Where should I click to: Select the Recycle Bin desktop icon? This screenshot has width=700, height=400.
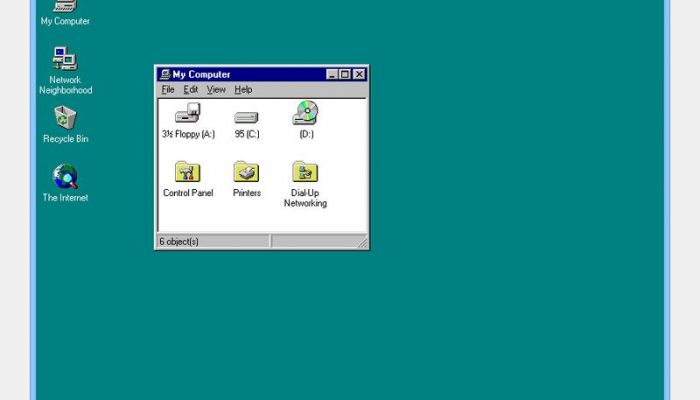tap(65, 117)
